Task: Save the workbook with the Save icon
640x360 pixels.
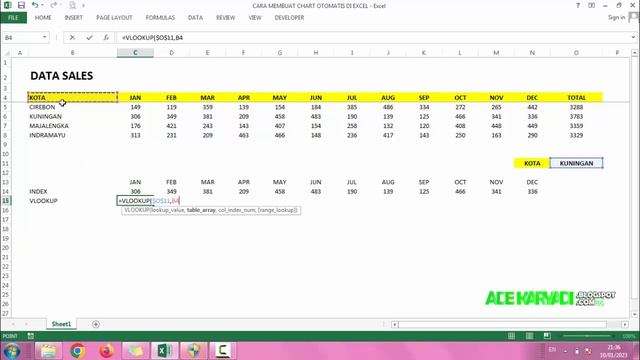Action: [x=21, y=5]
